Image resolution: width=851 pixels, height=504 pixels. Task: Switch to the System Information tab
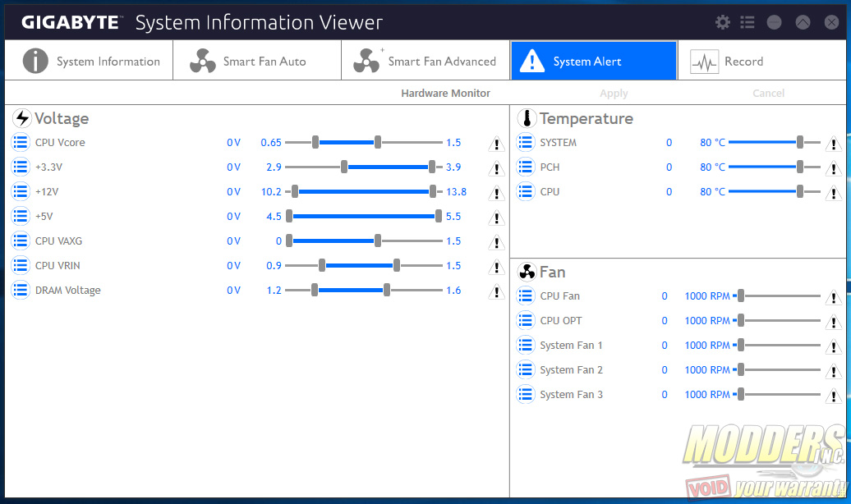coord(89,61)
